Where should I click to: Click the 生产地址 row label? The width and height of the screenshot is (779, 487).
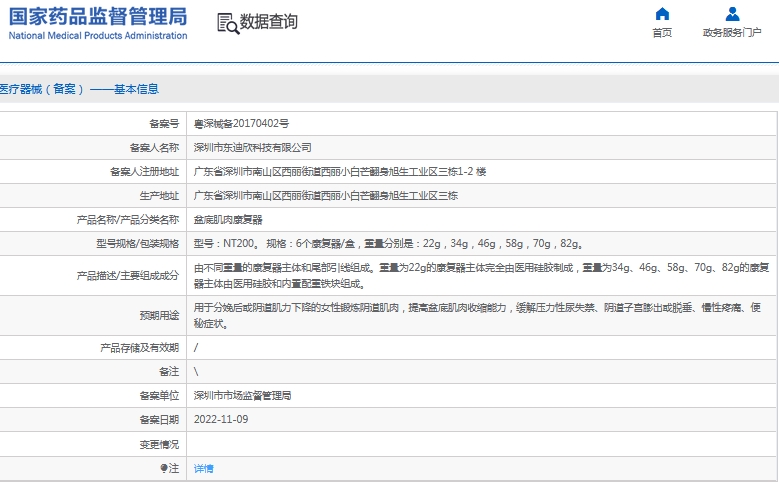coord(159,196)
